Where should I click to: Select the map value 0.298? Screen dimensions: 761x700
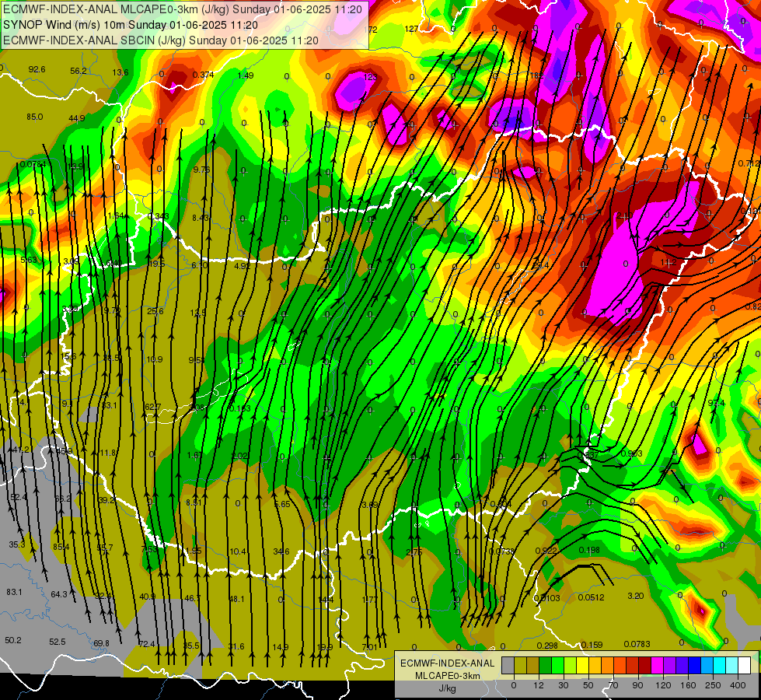pos(547,645)
